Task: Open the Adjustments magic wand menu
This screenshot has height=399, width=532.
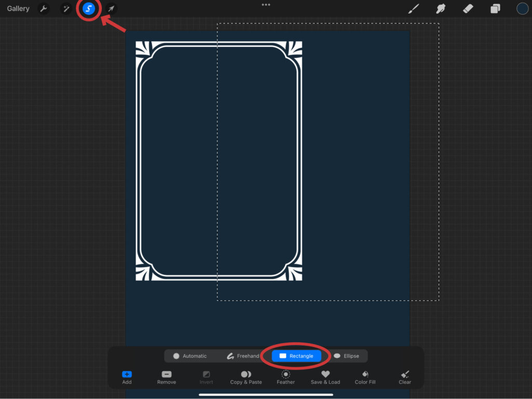Action: click(66, 9)
